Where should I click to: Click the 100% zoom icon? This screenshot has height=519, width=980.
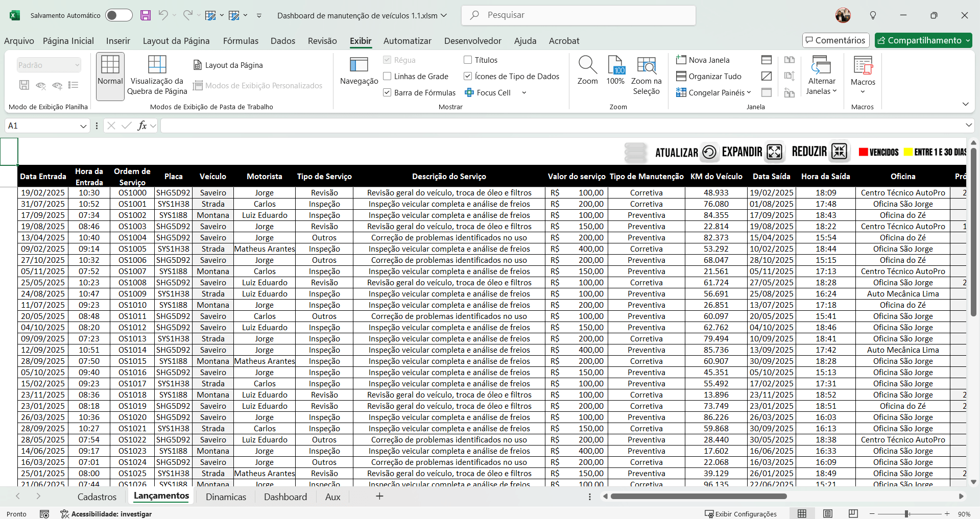(615, 65)
